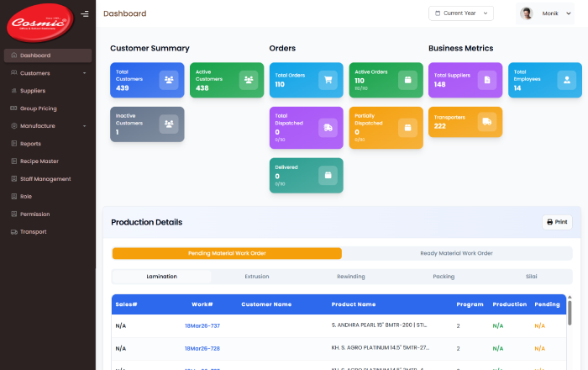Switch to the Extrusion tab
Image resolution: width=588 pixels, height=370 pixels.
pos(256,276)
